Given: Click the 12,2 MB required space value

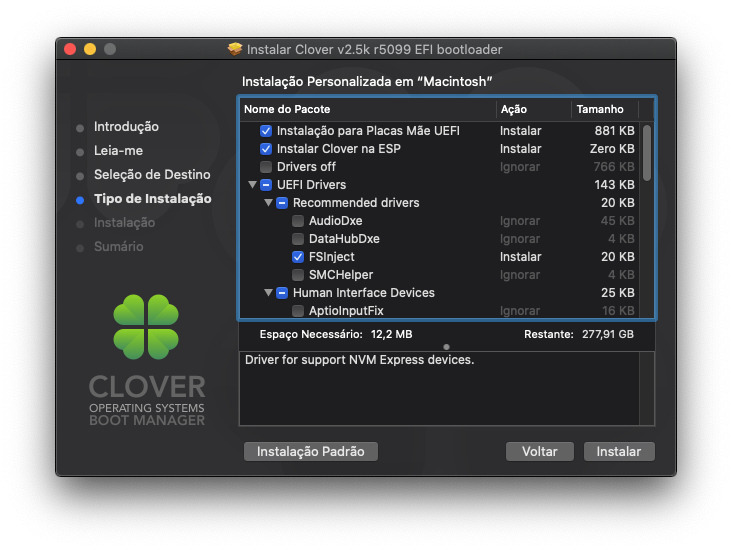Looking at the screenshot, I should 391,334.
